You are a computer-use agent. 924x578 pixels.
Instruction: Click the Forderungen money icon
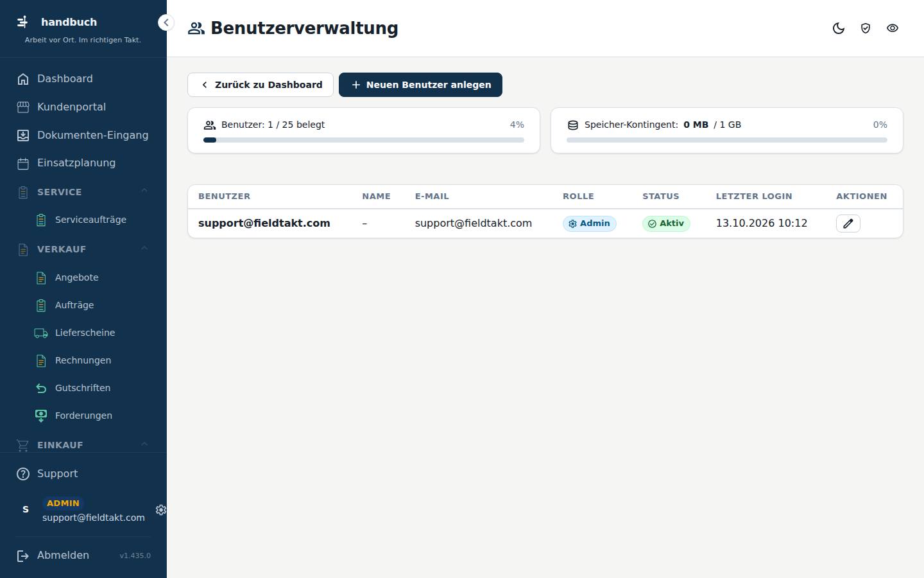[x=41, y=416]
